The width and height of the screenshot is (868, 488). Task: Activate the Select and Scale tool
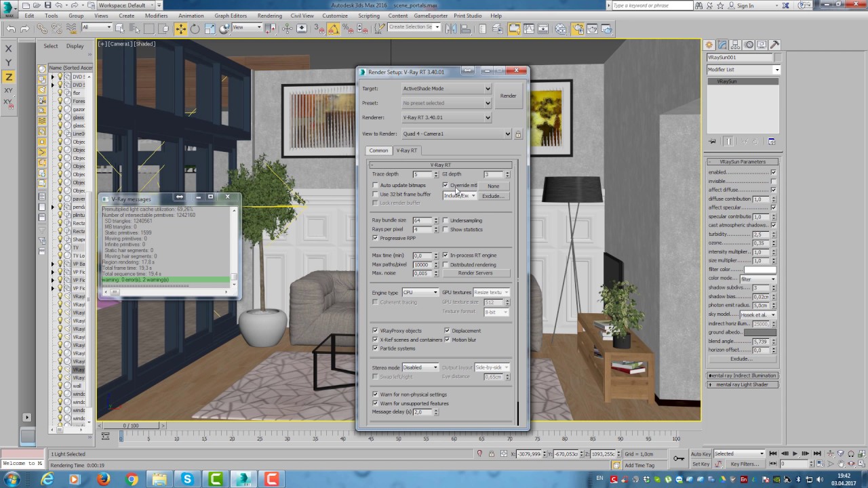(210, 28)
